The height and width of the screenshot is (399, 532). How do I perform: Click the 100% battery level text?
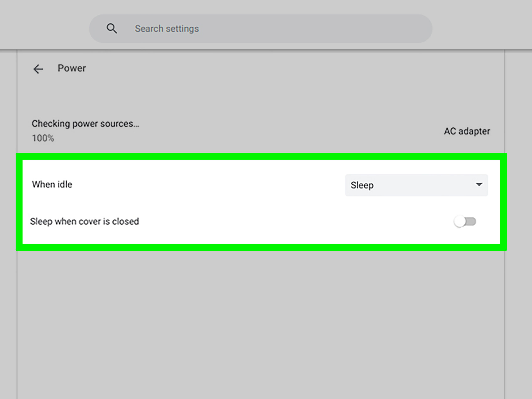click(43, 138)
